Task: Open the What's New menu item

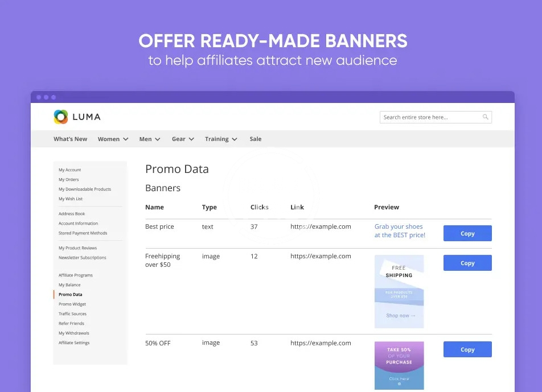Action: [x=71, y=139]
